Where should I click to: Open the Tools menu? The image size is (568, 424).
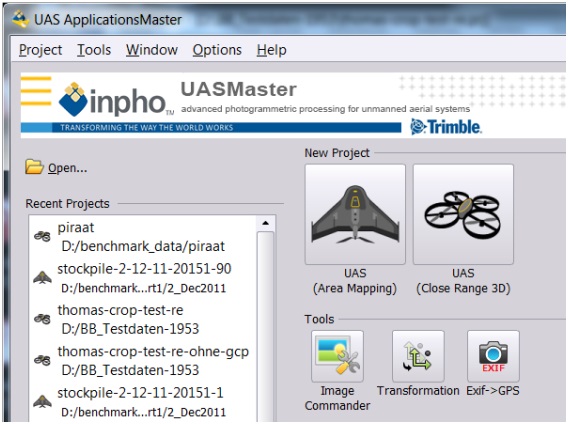point(94,50)
